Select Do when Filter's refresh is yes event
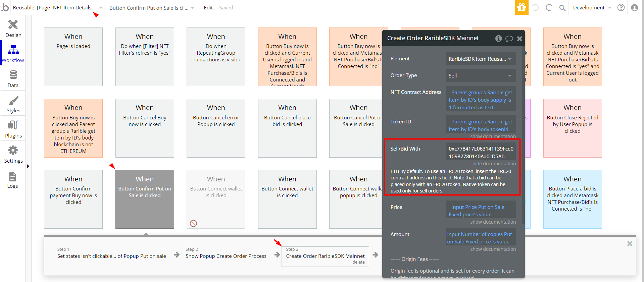The height and width of the screenshot is (282, 644). coord(145,57)
